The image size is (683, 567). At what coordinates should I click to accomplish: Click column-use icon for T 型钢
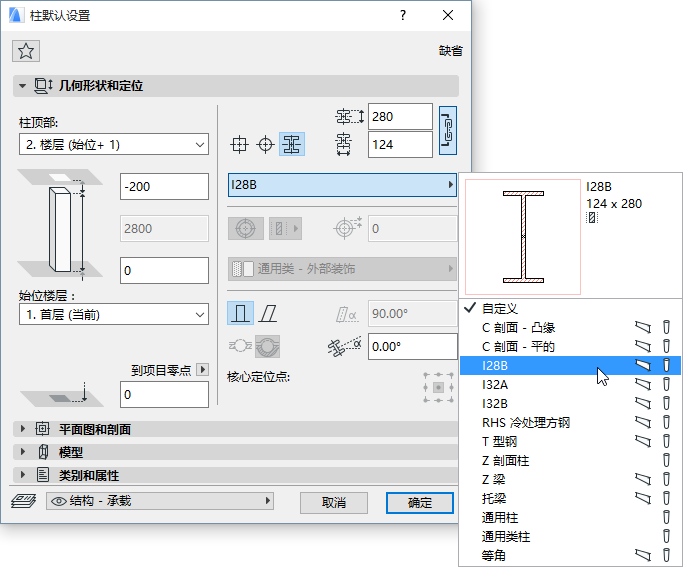click(666, 441)
